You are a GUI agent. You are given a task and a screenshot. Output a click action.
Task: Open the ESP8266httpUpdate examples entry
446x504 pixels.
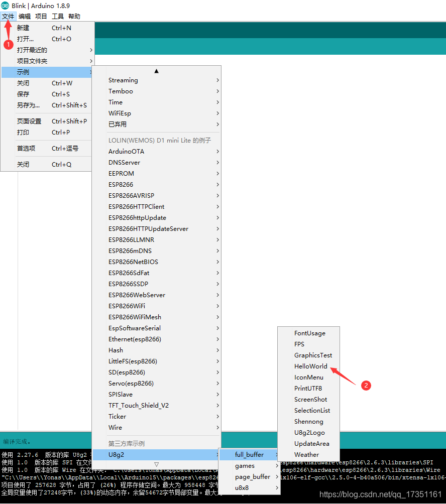coord(157,217)
